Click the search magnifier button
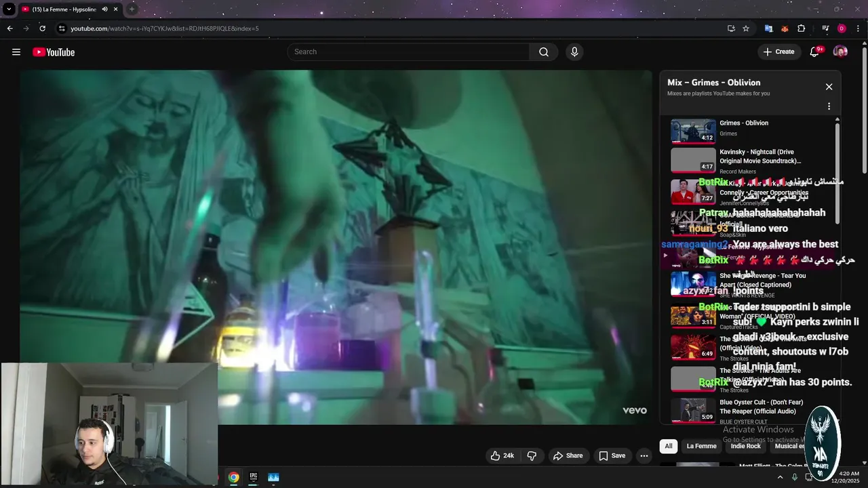868x488 pixels. (544, 52)
